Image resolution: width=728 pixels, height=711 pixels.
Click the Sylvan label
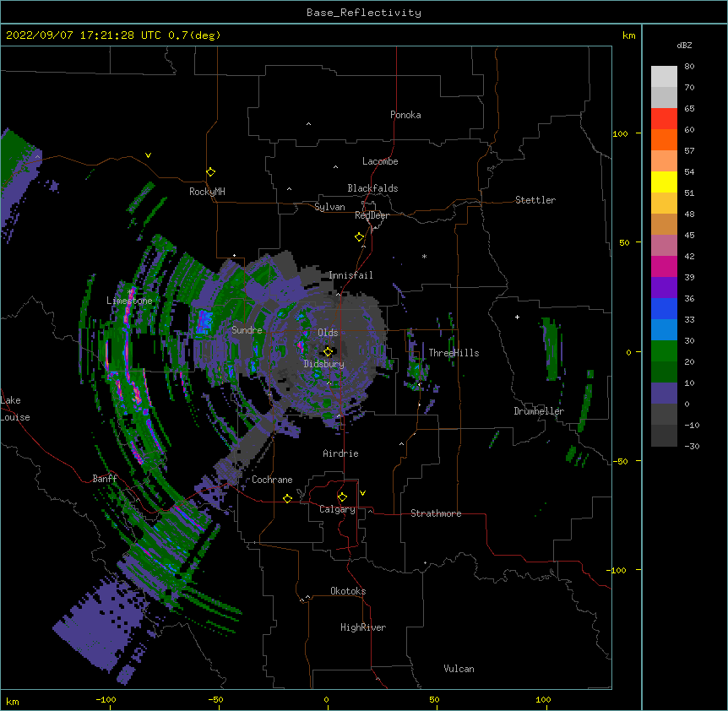[x=329, y=207]
